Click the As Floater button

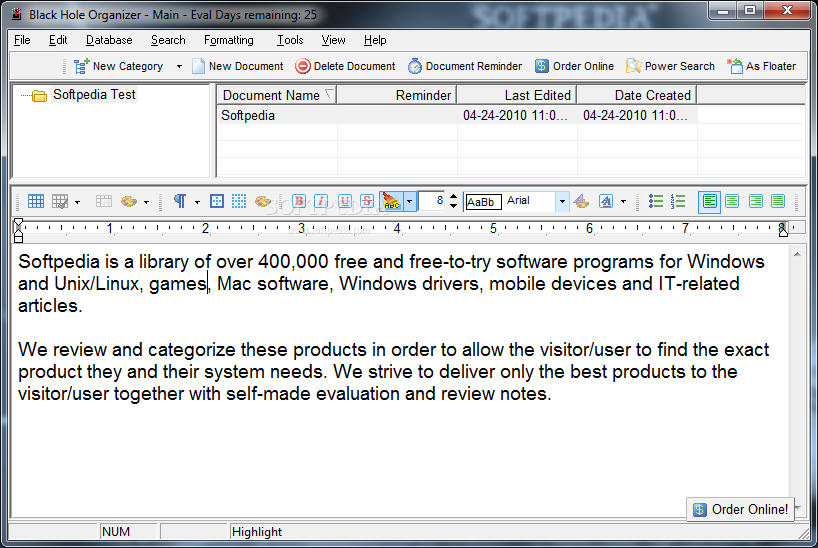[762, 66]
